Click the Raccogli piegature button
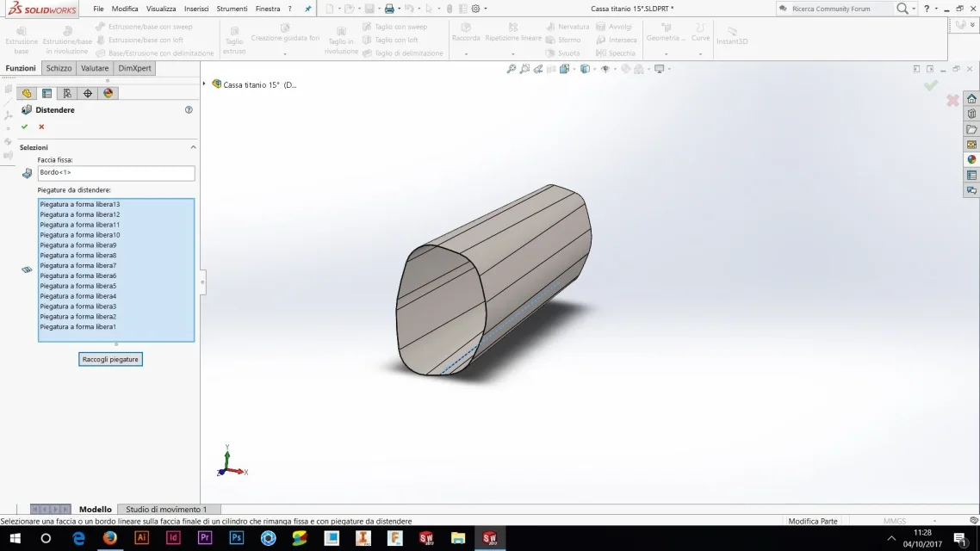This screenshot has height=551, width=980. click(x=110, y=359)
